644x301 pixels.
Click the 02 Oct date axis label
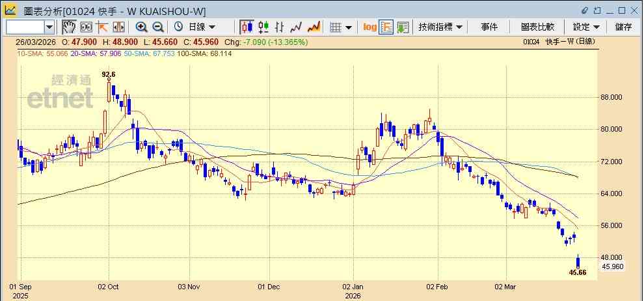point(109,287)
